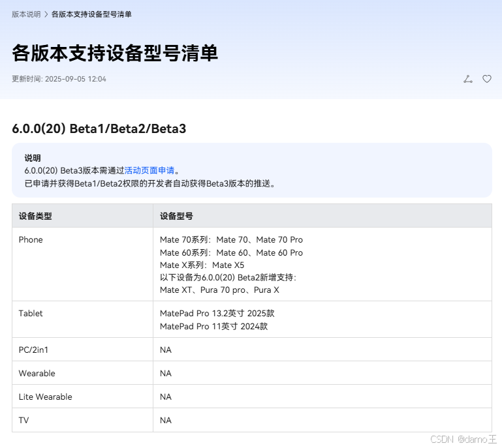Click the Mate XT、Pura 70 pro、Pura X line
Image resolution: width=502 pixels, height=448 pixels.
(219, 290)
